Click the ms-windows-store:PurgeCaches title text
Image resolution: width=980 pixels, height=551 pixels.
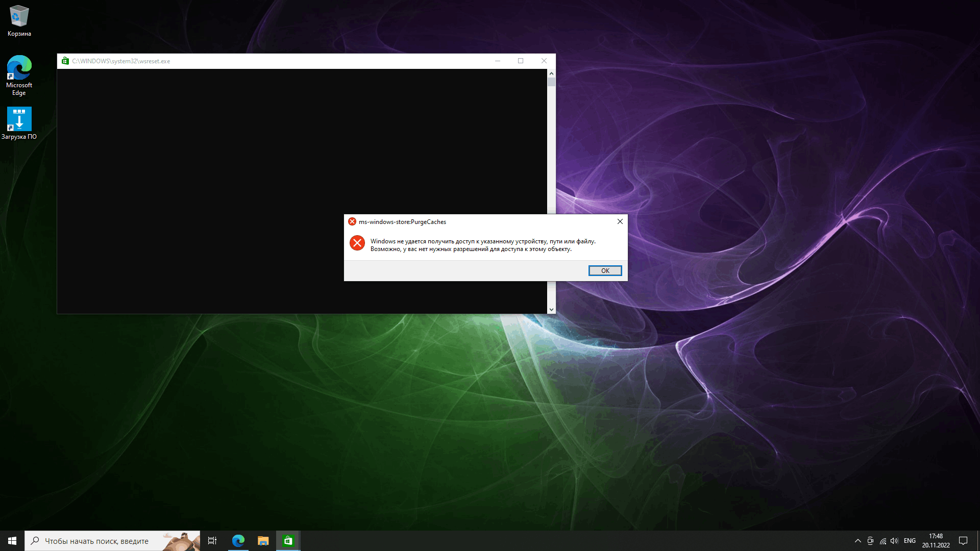click(x=402, y=222)
